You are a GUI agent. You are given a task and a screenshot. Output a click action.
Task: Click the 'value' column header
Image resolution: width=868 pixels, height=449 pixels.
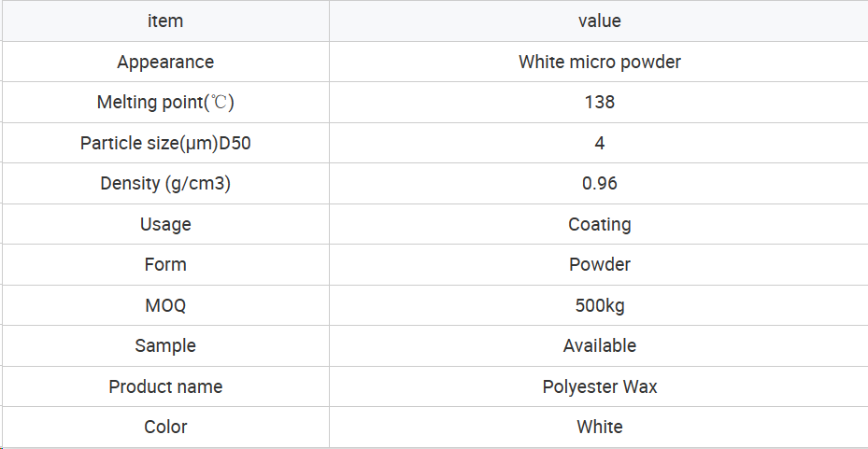600,21
